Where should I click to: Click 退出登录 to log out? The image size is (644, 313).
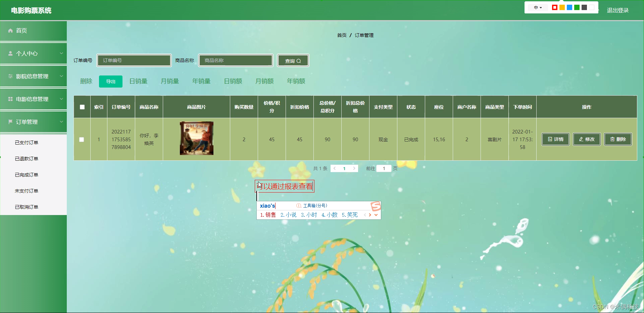point(618,10)
